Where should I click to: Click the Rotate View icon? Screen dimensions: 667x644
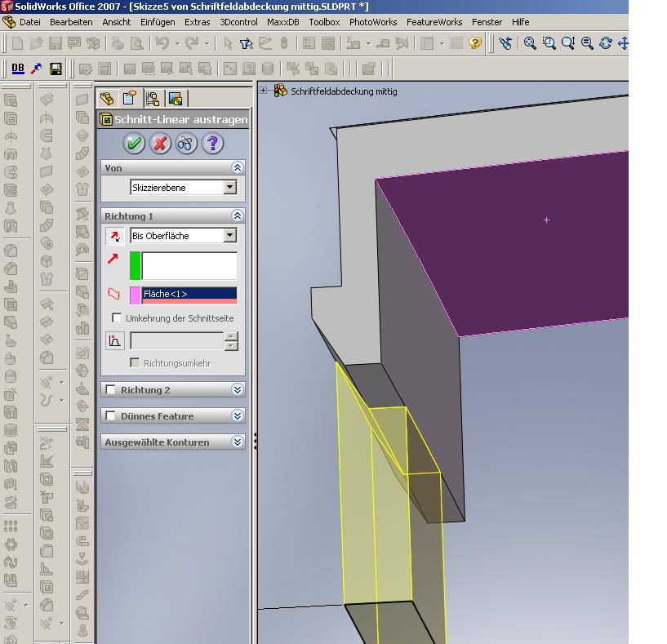605,43
